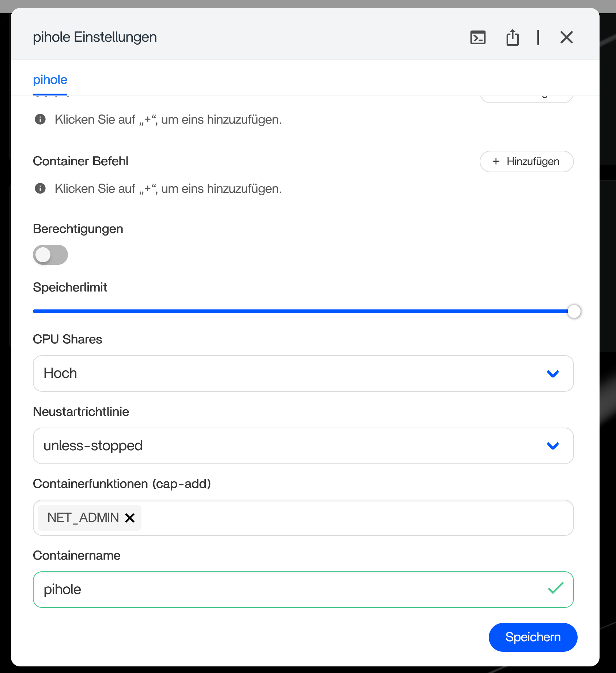The image size is (616, 673).
Task: Add a Container Befehl with Hinzufügen
Action: 526,161
